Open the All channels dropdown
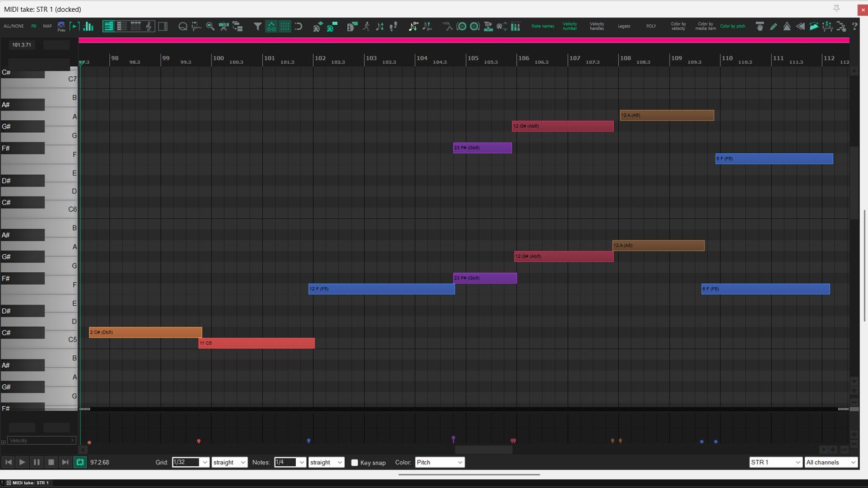This screenshot has height=488, width=868. coord(831,462)
